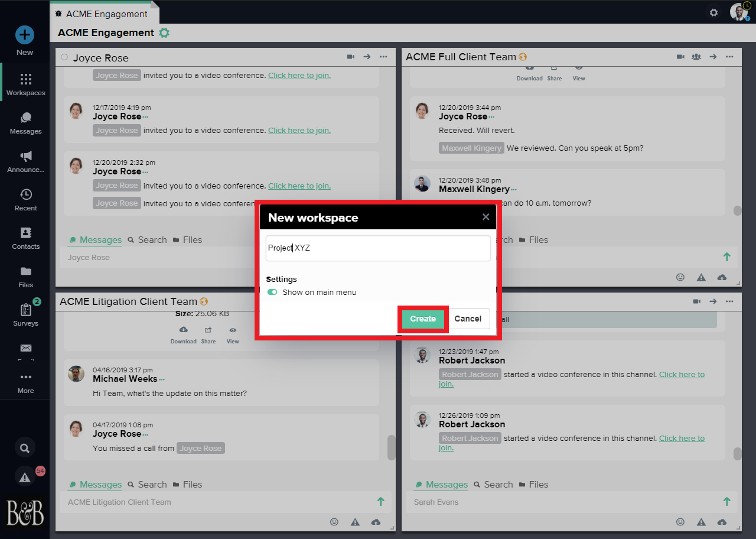Image resolution: width=756 pixels, height=539 pixels.
Task: Open Search tab in ACME Litigation panel
Action: pos(148,485)
